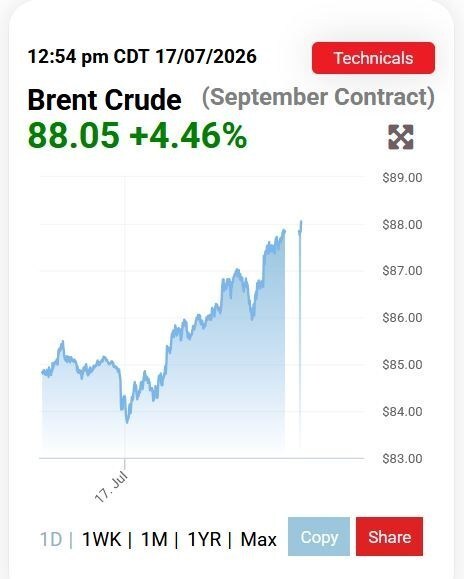The image size is (464, 579).
Task: Switch to the 1M time range
Action: click(x=154, y=539)
